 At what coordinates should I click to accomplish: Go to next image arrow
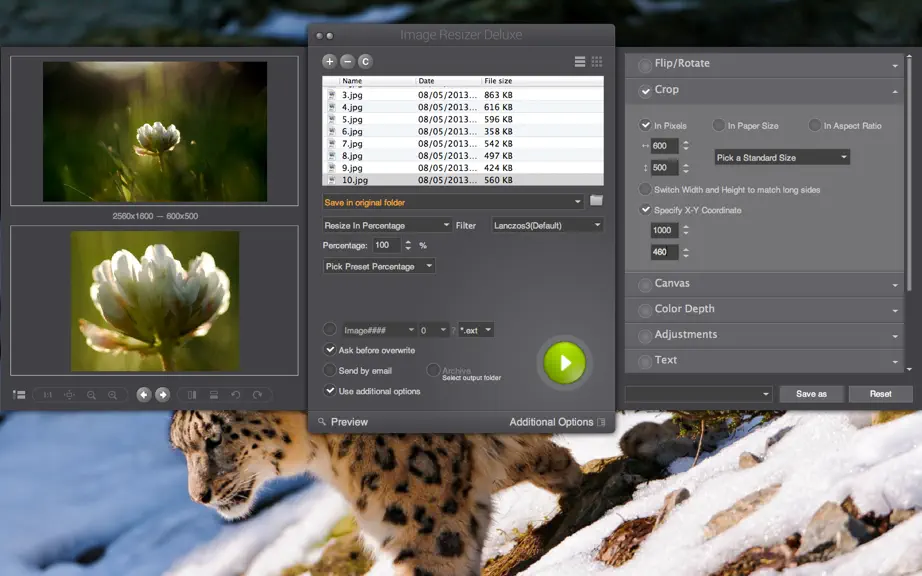point(163,395)
